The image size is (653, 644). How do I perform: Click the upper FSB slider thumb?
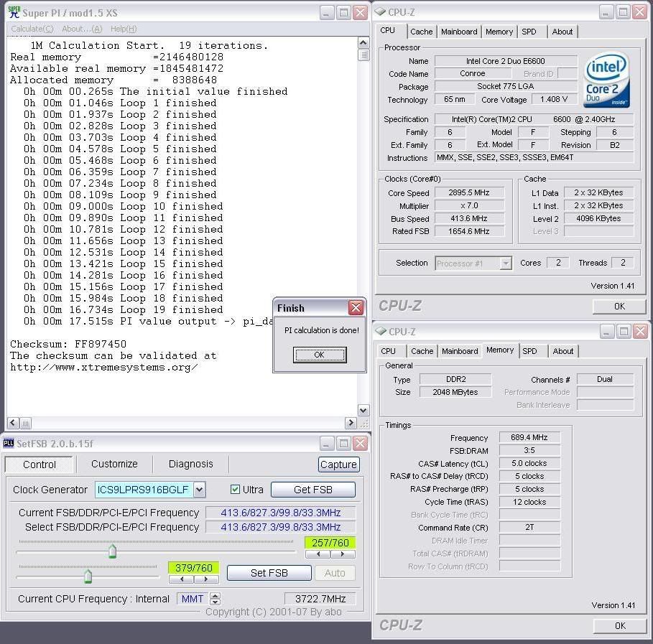[112, 551]
